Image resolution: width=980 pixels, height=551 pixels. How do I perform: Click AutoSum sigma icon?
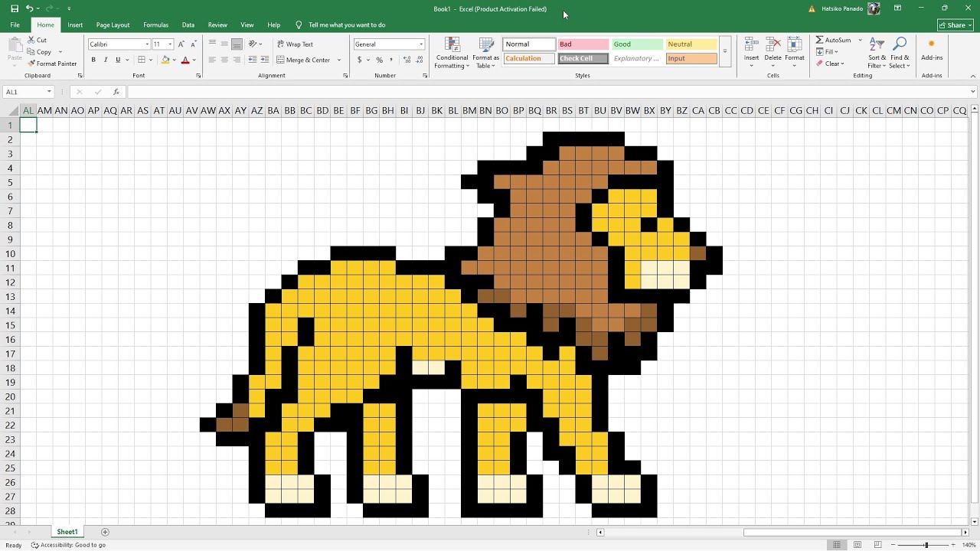[x=819, y=40]
